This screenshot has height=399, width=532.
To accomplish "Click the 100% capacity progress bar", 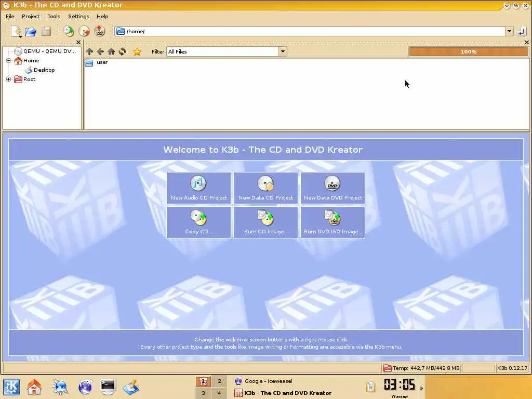I will 469,51.
